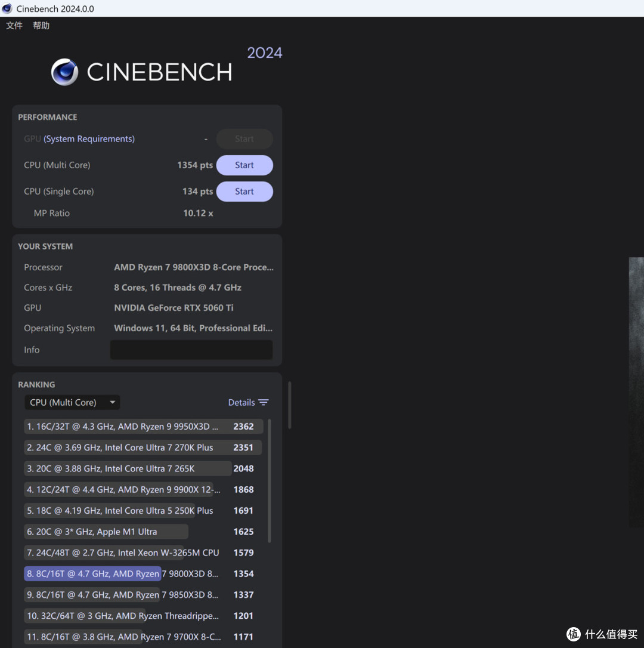Select ranking row 1 AMD Ryzen 9 9950X3D
The width and height of the screenshot is (644, 648).
tap(143, 427)
